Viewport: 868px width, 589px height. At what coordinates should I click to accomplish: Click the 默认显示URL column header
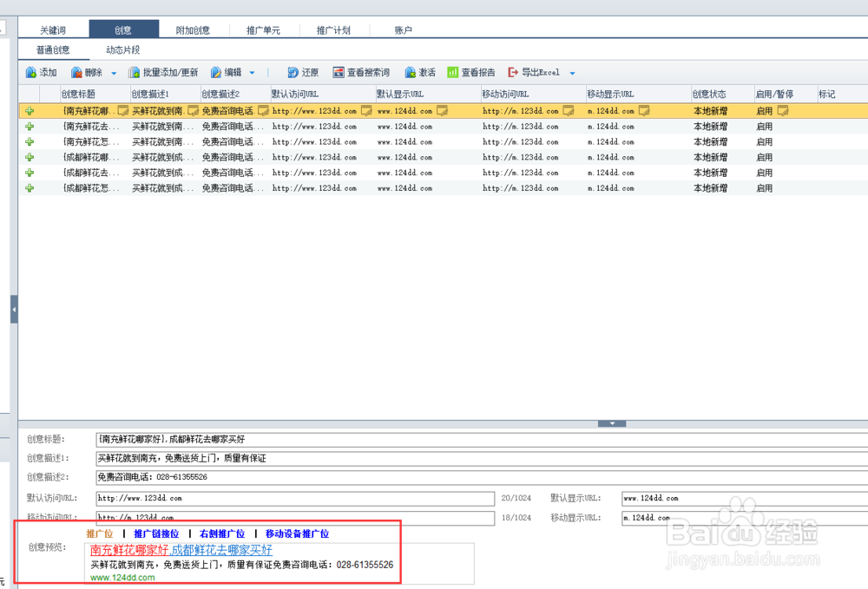click(x=428, y=94)
